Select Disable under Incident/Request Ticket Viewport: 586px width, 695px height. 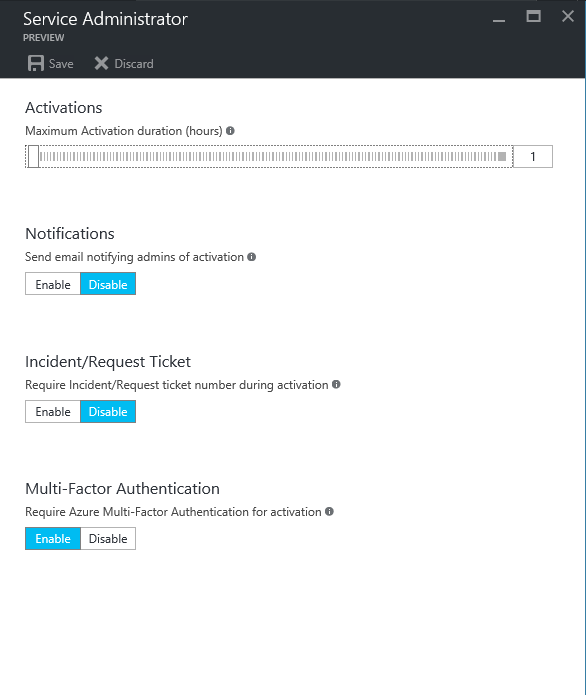[x=108, y=411]
